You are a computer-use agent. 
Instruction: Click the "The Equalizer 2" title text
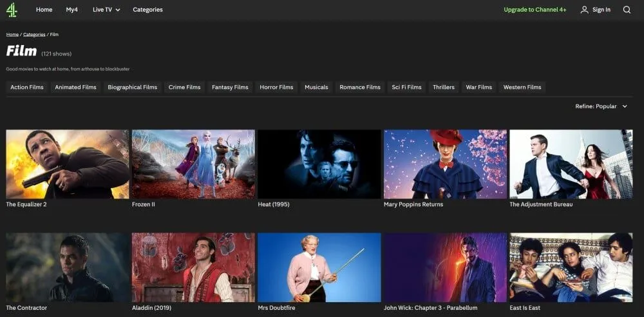click(26, 204)
